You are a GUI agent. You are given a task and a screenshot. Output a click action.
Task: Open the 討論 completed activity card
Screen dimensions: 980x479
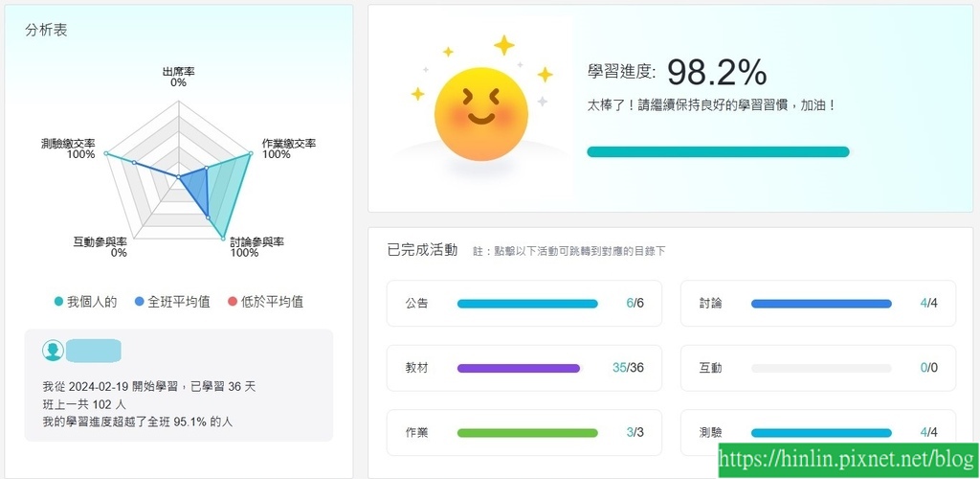click(818, 304)
